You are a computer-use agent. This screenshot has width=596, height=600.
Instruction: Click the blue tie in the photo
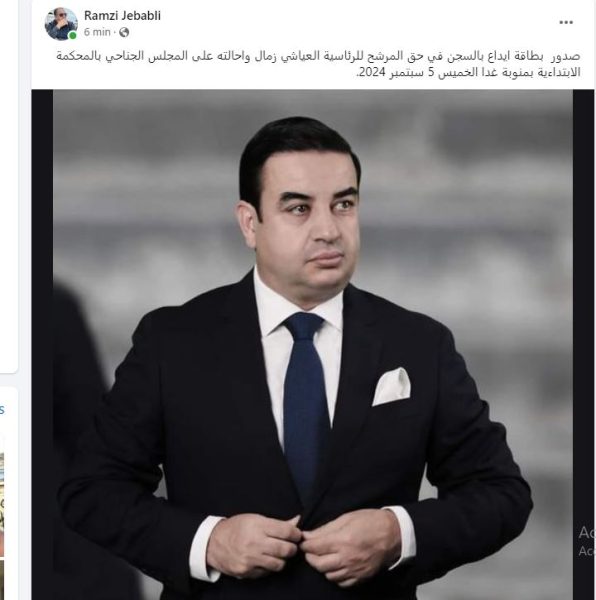tap(306, 402)
